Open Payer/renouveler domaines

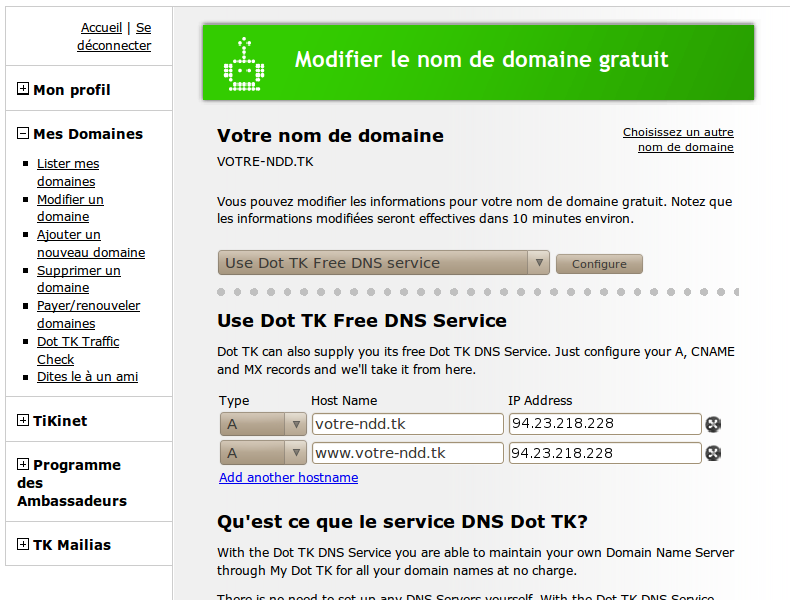(88, 314)
